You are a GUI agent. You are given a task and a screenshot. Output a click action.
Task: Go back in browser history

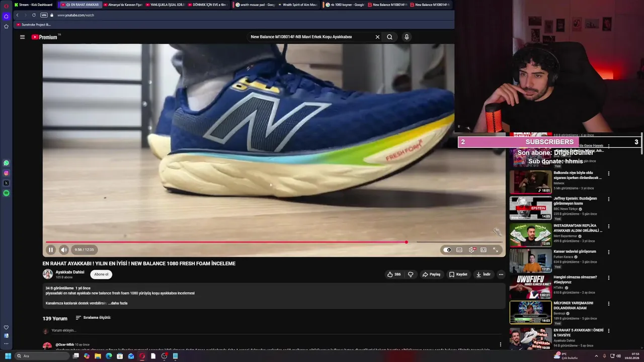pyautogui.click(x=17, y=15)
